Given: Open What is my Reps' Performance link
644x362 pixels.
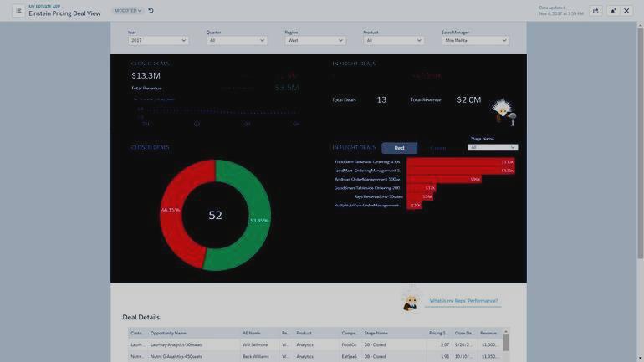Looking at the screenshot, I should point(463,301).
